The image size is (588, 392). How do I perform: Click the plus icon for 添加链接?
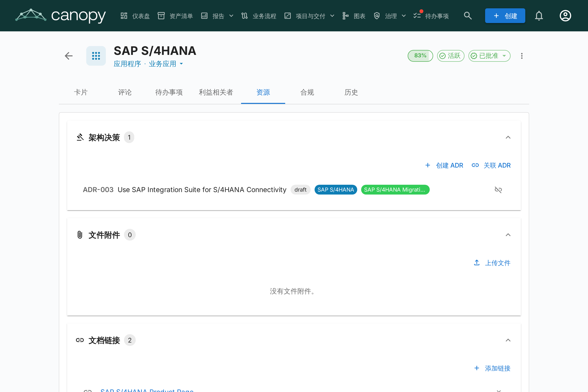point(477,368)
